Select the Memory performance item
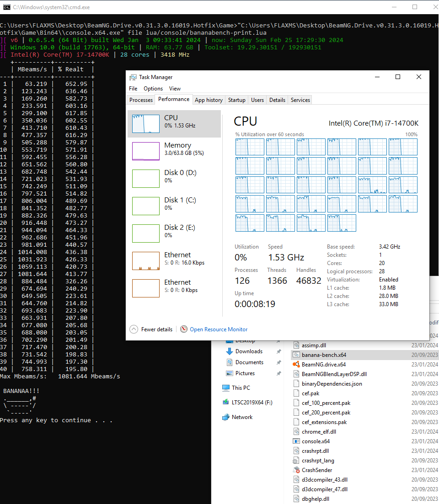Viewport: 439px width, 504px height. pos(174,151)
